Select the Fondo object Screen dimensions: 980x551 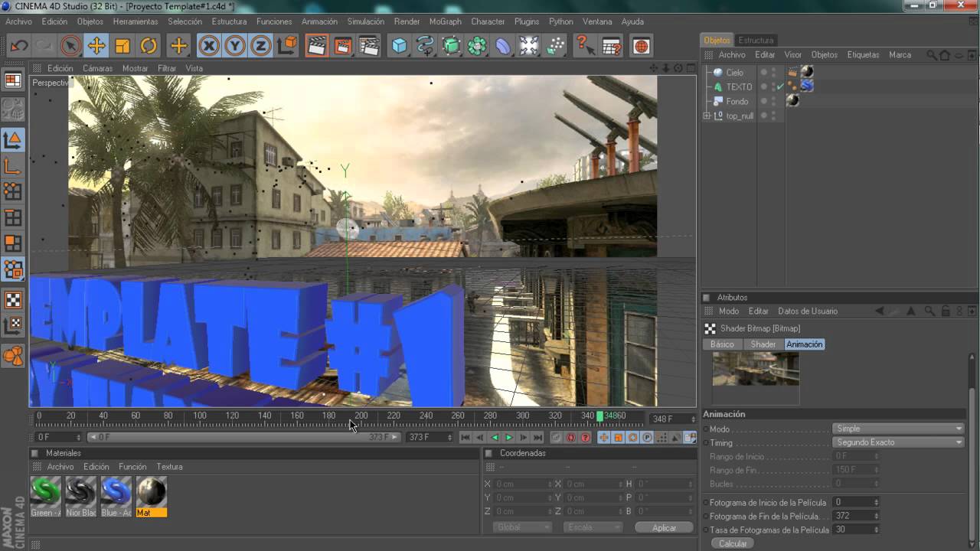coord(737,101)
